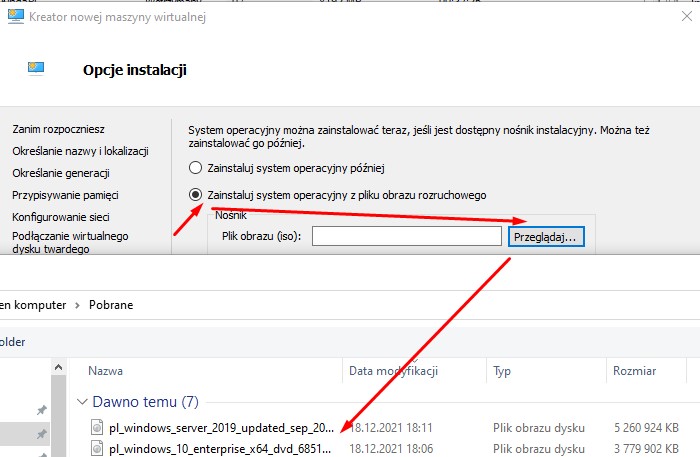Close the Kreator nowej maszyny wirtualnej window
This screenshot has width=700, height=457.
tap(687, 17)
